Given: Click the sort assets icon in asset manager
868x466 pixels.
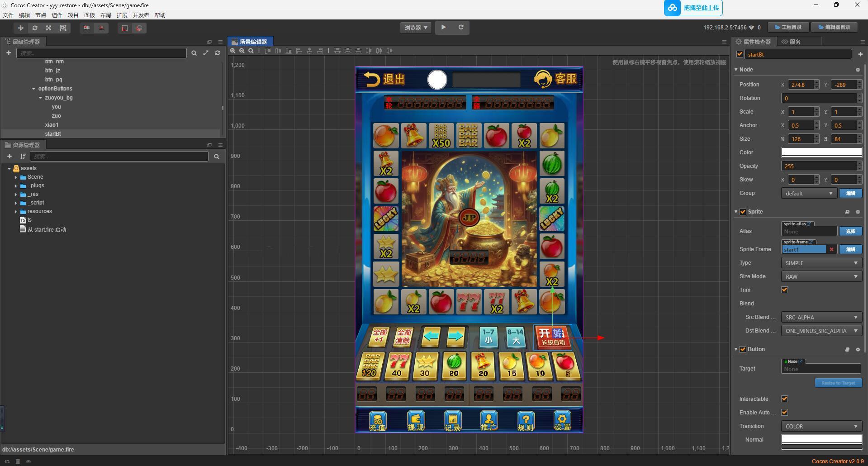Looking at the screenshot, I should (23, 157).
